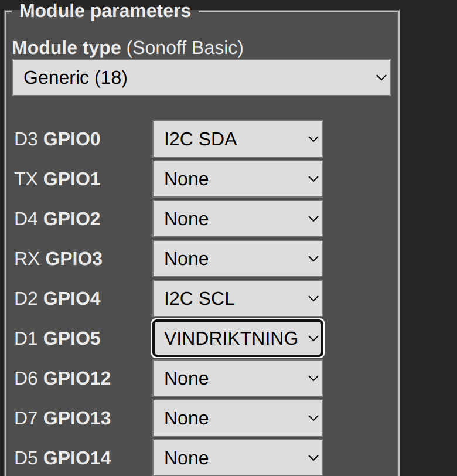The width and height of the screenshot is (457, 476).
Task: Click the D2 GPIO4 label
Action: pyautogui.click(x=57, y=298)
